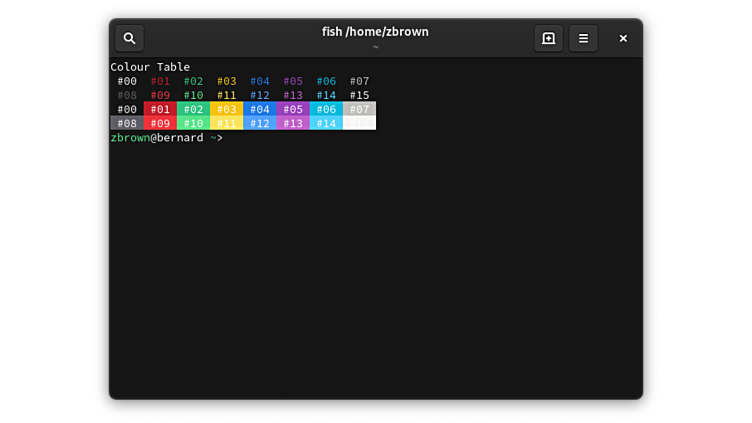Select the cyan #06 background swatch

point(326,109)
